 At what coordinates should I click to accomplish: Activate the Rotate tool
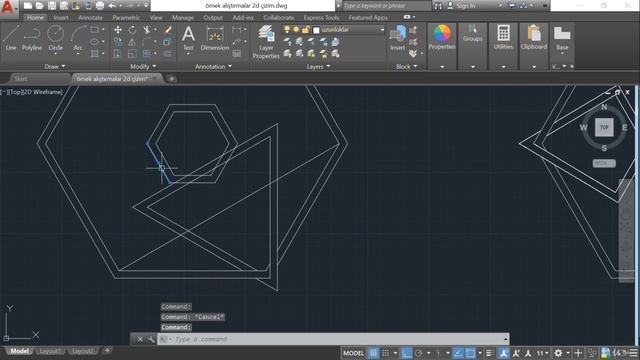click(132, 30)
